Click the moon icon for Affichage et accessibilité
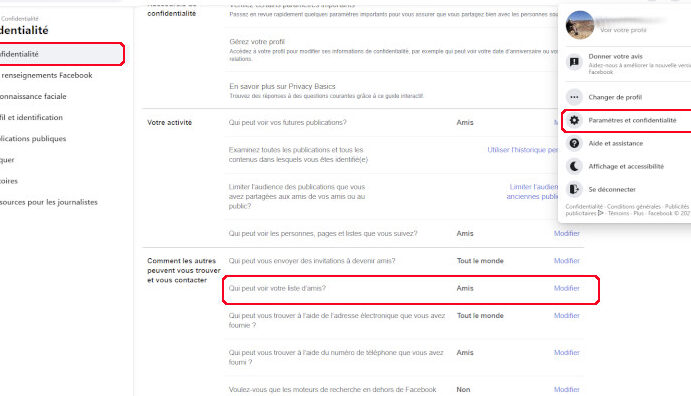Viewport: 691px width, 396px height. click(x=574, y=166)
